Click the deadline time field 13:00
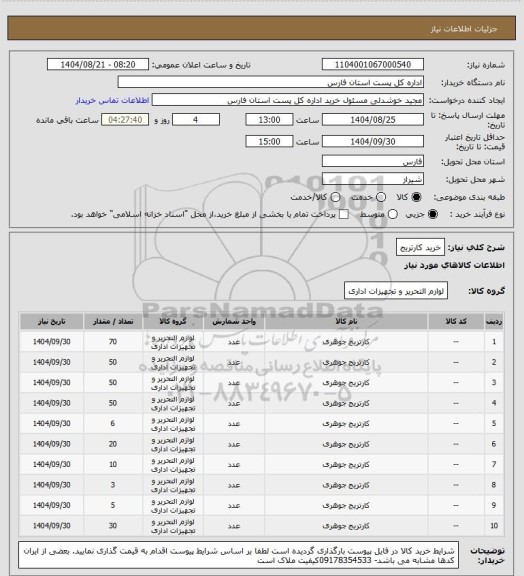This screenshot has width=524, height=576. [x=269, y=120]
